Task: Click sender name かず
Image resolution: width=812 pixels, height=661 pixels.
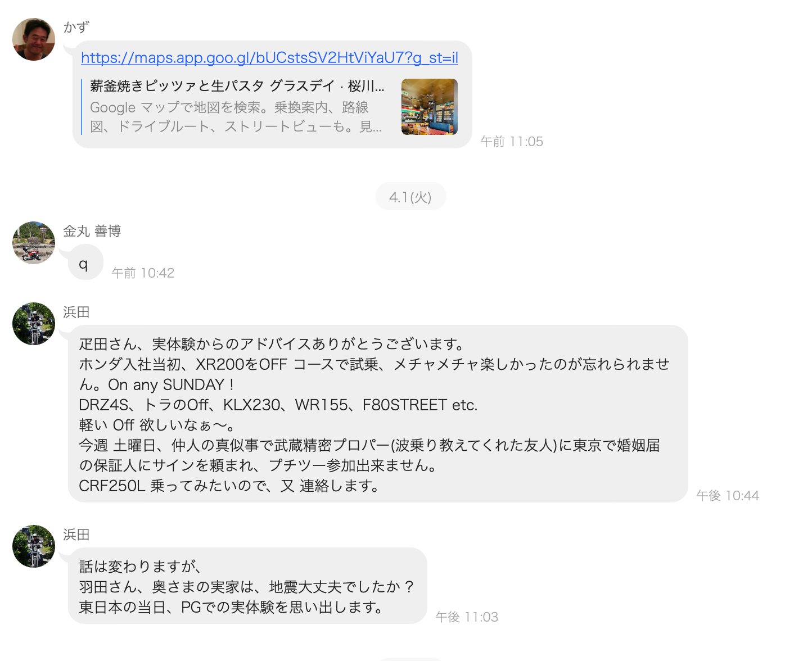Action: [x=76, y=27]
